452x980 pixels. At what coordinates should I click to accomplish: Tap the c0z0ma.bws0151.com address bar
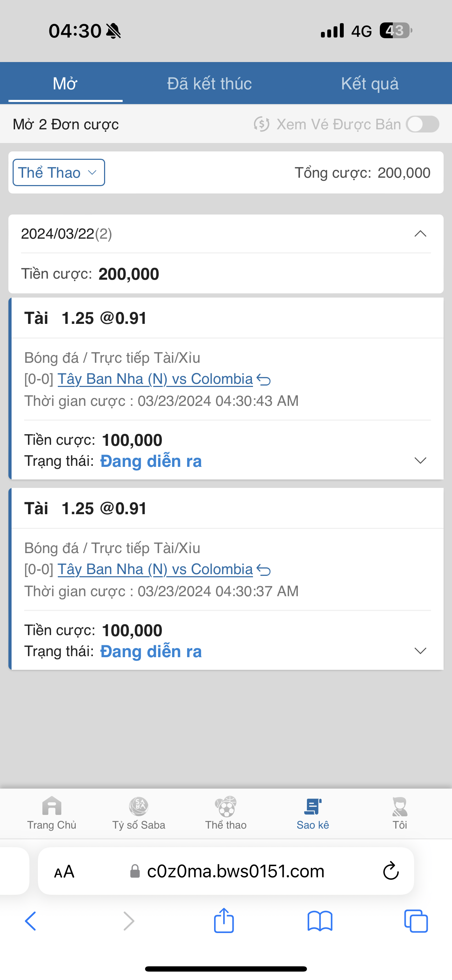(x=235, y=871)
